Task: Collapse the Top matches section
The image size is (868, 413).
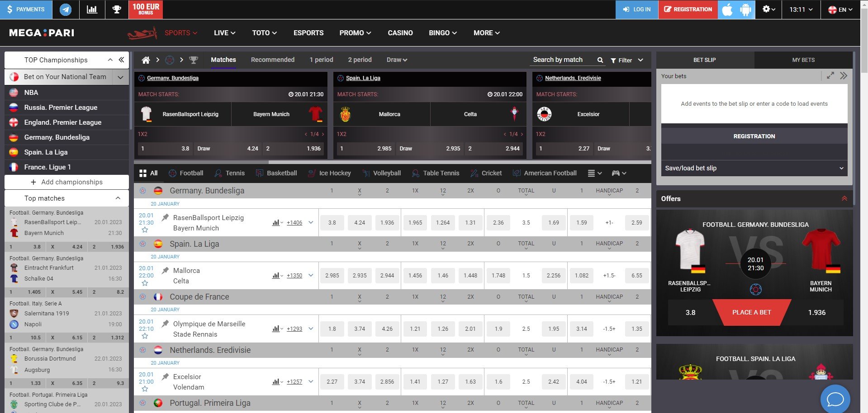Action: tap(118, 198)
